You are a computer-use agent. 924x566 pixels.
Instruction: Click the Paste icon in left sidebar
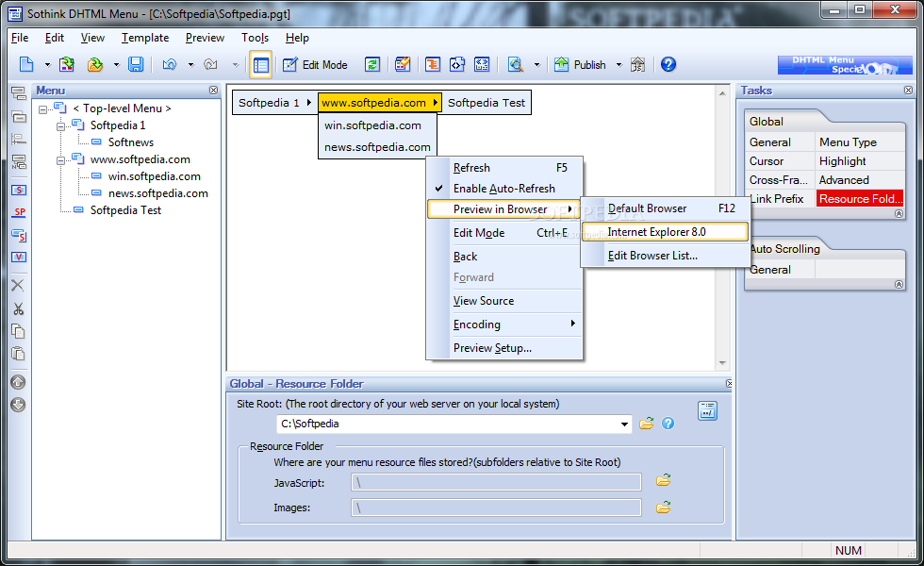tap(18, 354)
